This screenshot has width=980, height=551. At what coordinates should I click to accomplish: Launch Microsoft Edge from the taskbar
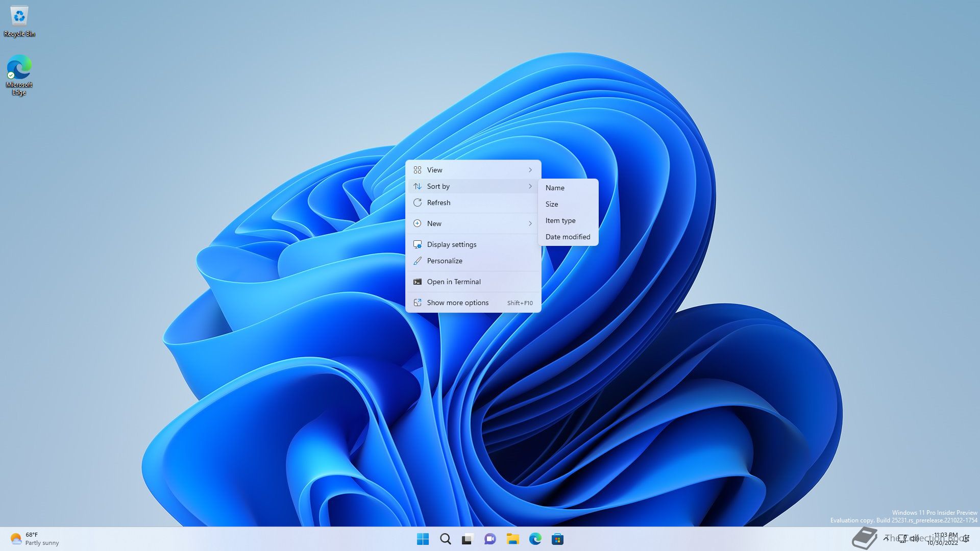point(535,539)
